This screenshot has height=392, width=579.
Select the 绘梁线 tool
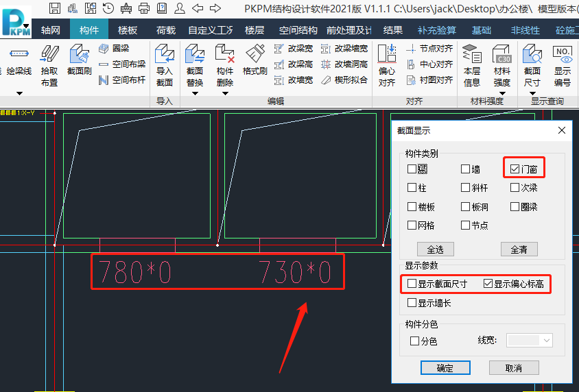coord(19,62)
